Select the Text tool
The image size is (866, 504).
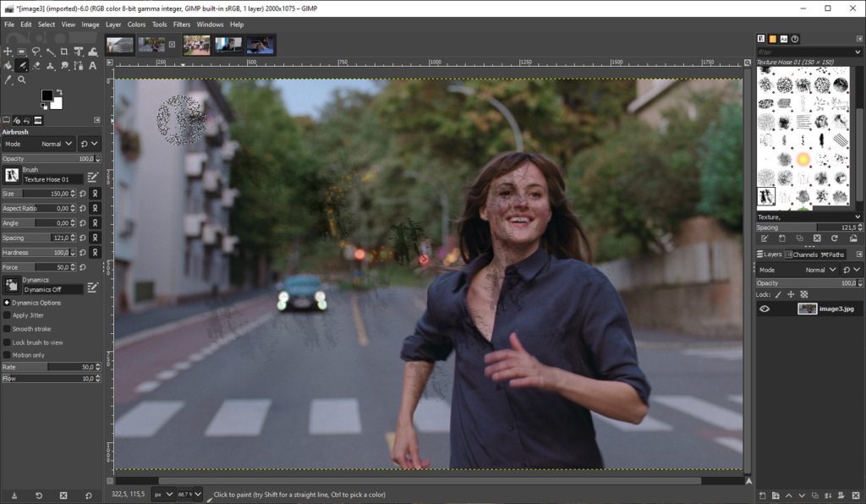[93, 66]
